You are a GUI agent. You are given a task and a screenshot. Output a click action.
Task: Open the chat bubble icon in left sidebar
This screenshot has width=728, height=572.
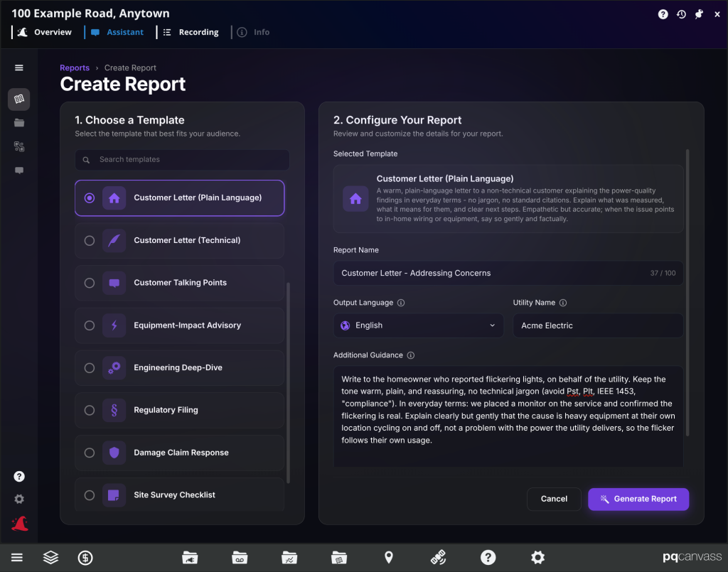pyautogui.click(x=19, y=171)
